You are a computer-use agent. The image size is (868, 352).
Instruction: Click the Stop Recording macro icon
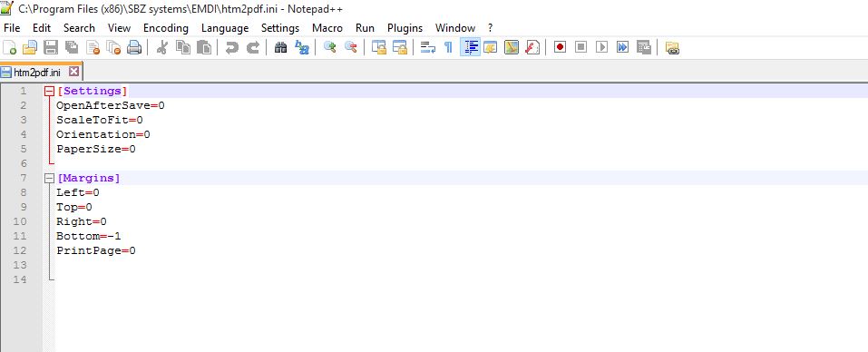pos(580,47)
